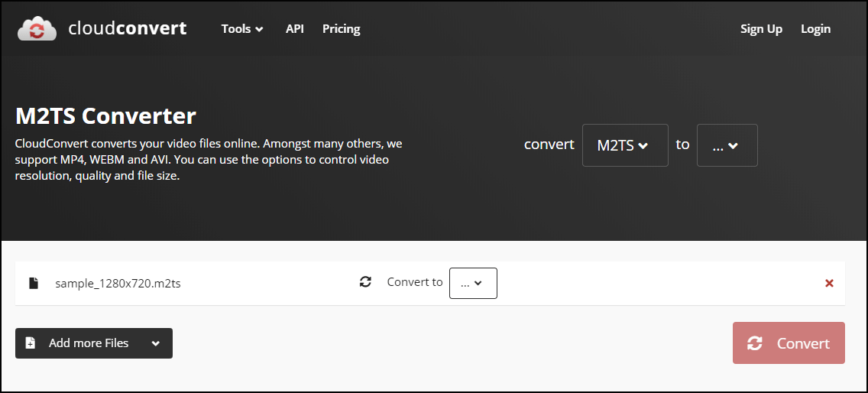Open the M2TS source format dropdown

[x=625, y=145]
